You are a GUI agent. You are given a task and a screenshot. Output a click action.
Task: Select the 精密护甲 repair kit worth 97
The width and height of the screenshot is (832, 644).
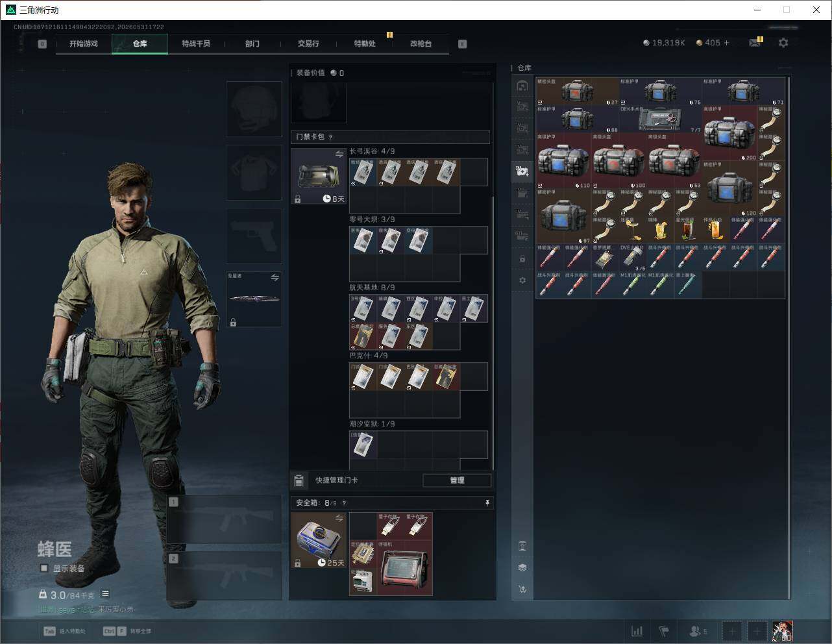pyautogui.click(x=563, y=217)
